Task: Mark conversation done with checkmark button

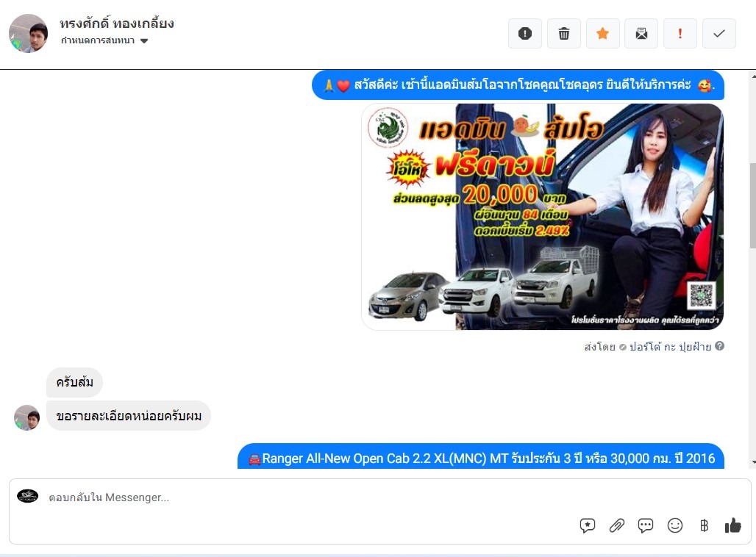Action: tap(719, 33)
